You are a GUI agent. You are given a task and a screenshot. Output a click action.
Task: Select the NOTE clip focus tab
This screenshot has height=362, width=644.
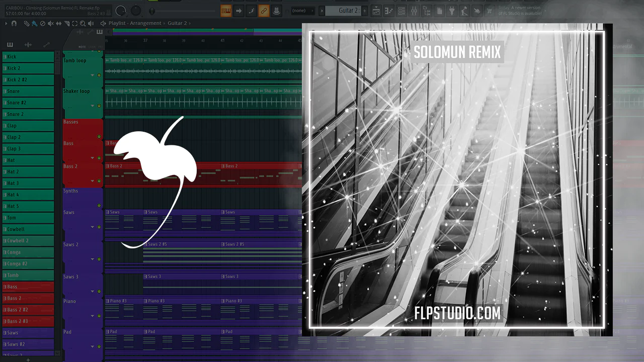[82, 47]
